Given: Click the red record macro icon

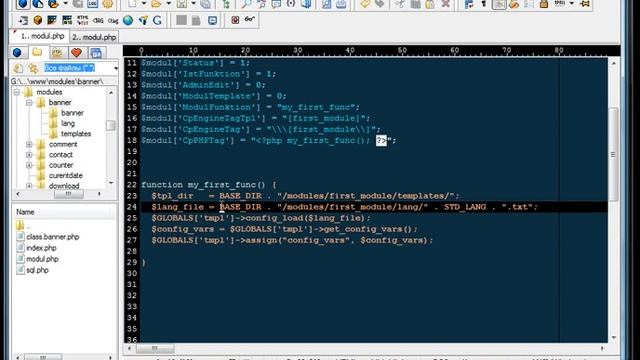Looking at the screenshot, I should pos(235,20).
